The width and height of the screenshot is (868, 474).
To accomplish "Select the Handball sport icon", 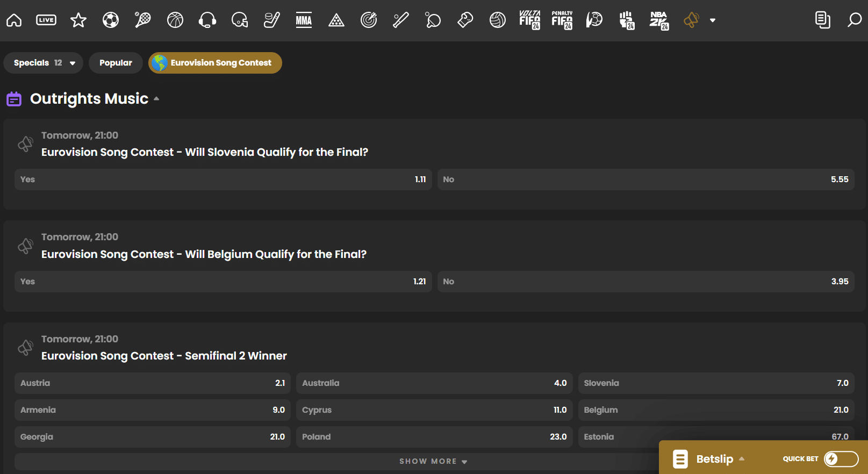I will point(594,20).
